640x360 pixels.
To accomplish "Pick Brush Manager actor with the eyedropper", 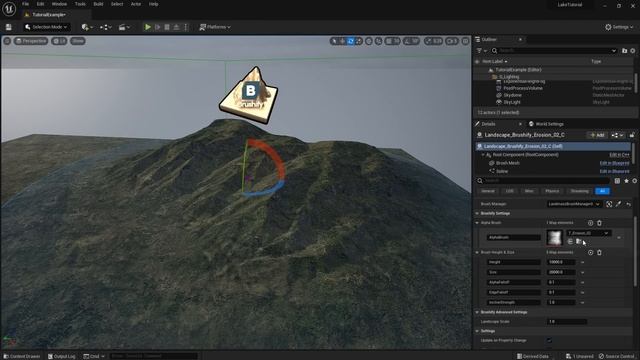I will [618, 204].
